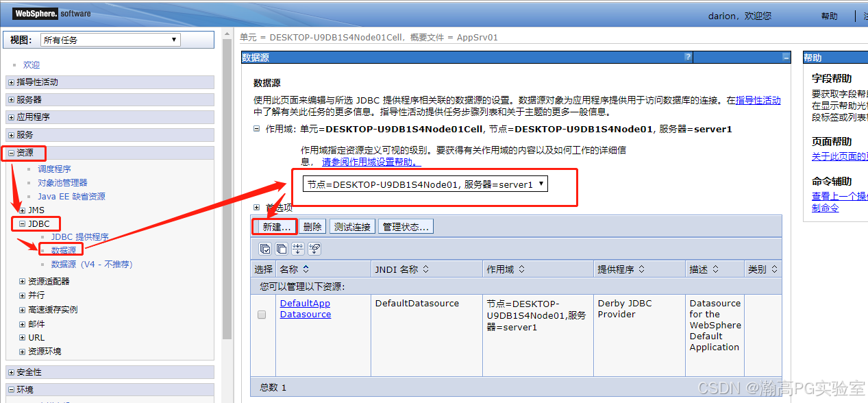Viewport: 868px width, 403px height.
Task: Sort the table by 类别 column arrows
Action: coord(773,269)
